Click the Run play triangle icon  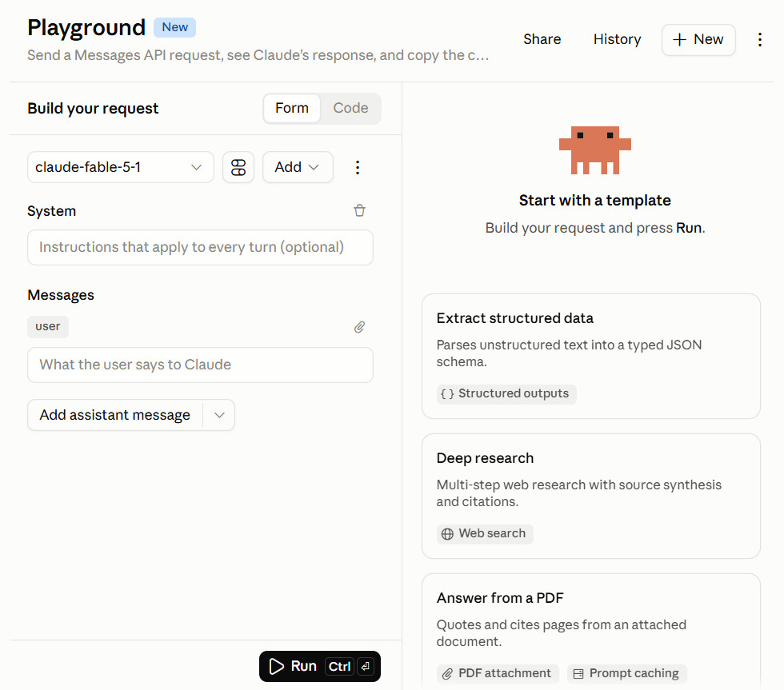(x=276, y=666)
